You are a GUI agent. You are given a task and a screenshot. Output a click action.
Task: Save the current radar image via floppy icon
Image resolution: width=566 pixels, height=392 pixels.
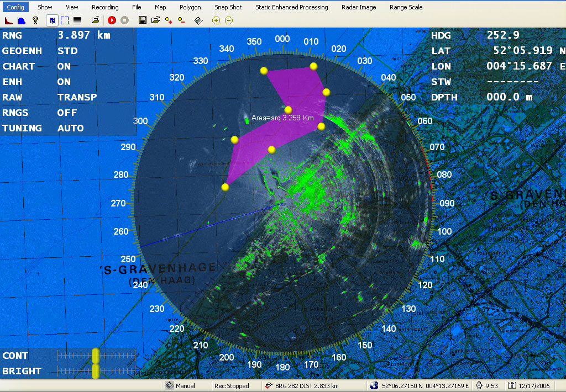[143, 20]
